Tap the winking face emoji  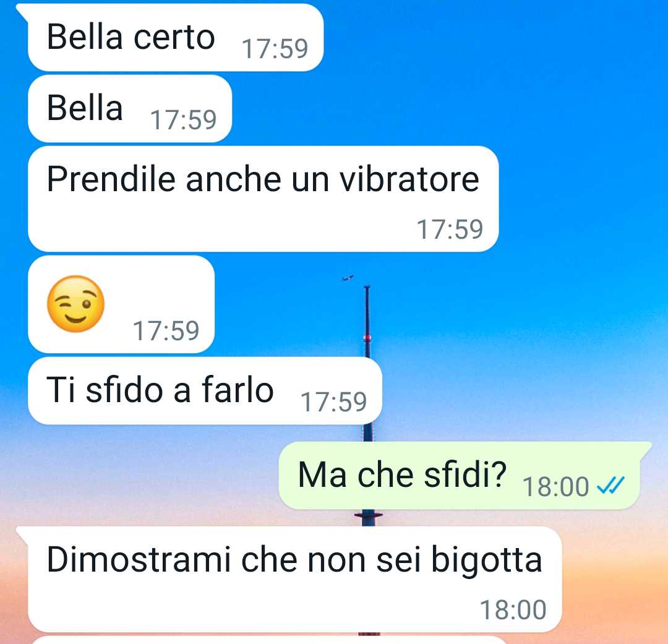(x=75, y=304)
